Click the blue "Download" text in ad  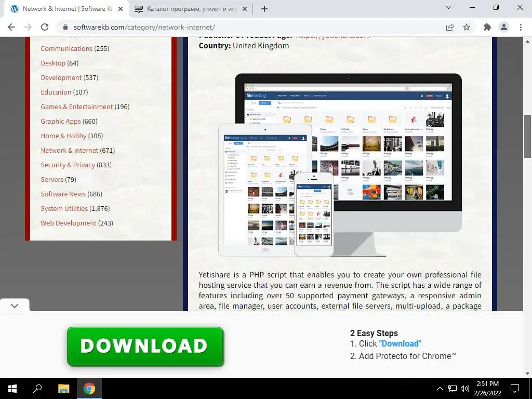(x=400, y=344)
